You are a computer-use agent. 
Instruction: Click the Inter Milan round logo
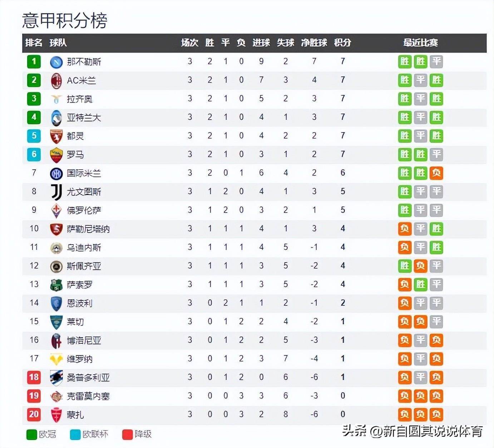(56, 173)
